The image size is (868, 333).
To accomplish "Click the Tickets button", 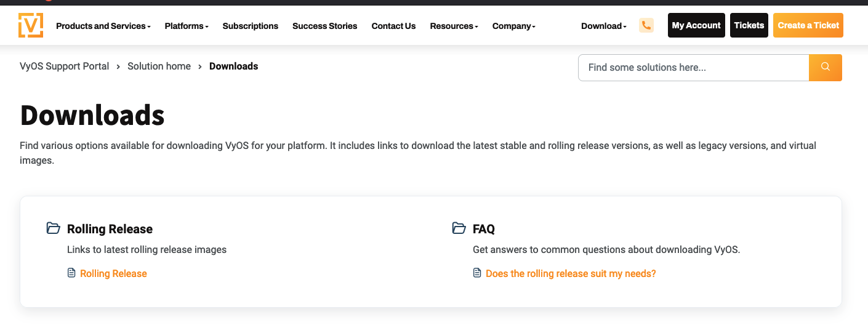I will pos(749,25).
